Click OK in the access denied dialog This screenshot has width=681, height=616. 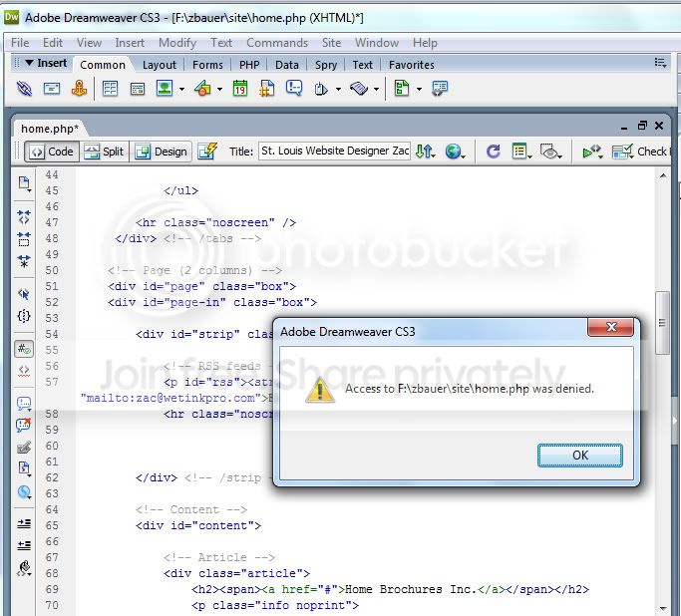(x=580, y=456)
